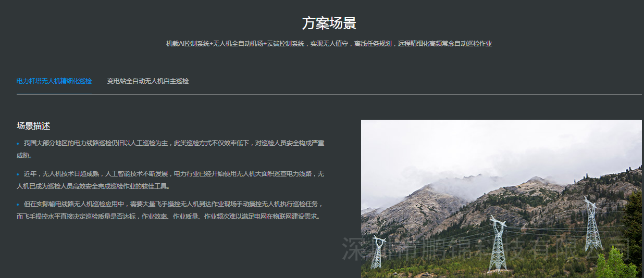Click the middle power tower in the photo
Image resolution: width=644 pixels, height=278 pixels.
pos(498,245)
